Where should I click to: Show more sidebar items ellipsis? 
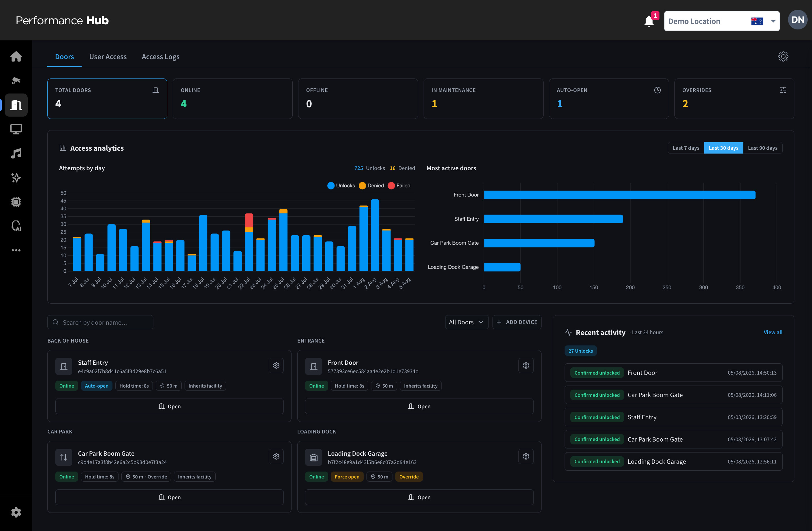click(x=16, y=250)
